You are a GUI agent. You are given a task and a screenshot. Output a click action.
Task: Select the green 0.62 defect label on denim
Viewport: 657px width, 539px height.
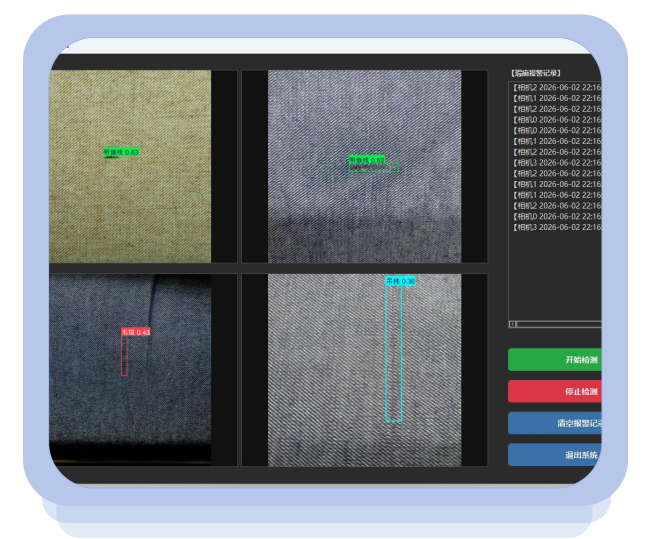[x=367, y=160]
